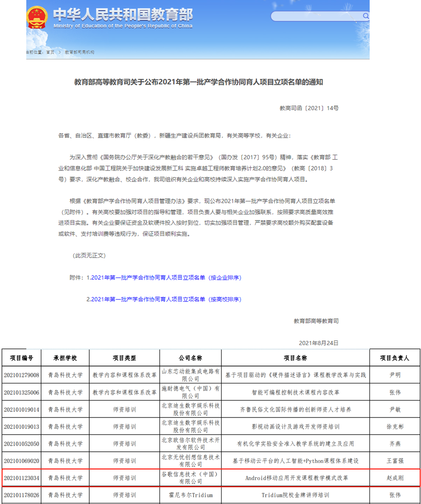Select project number 202101019014
The image size is (421, 504).
22,410
